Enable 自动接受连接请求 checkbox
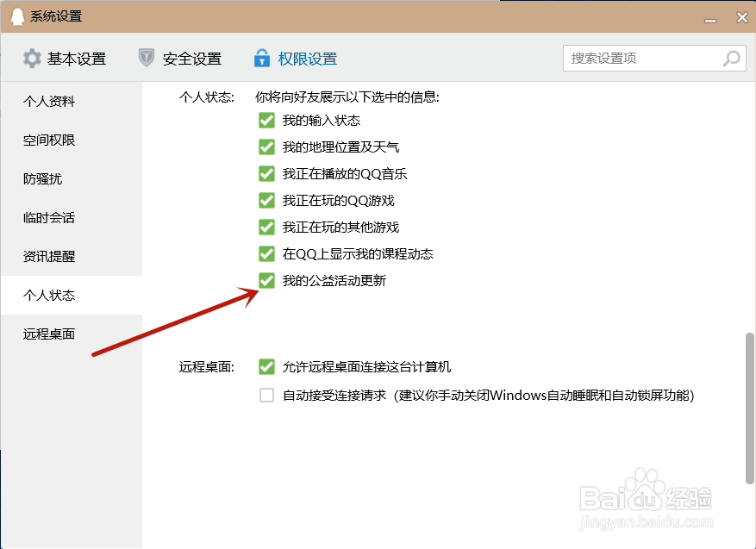 (x=266, y=396)
